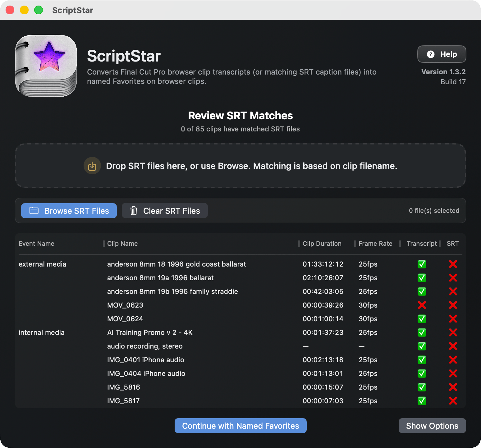Image resolution: width=481 pixels, height=448 pixels.
Task: Click the trash icon on Clear SRT Files
Action: (x=134, y=211)
